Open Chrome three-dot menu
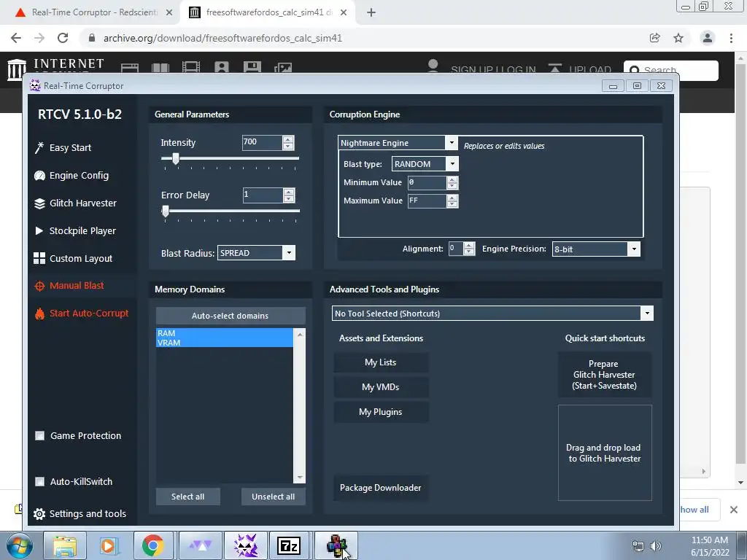Image resolution: width=747 pixels, height=560 pixels. click(731, 38)
